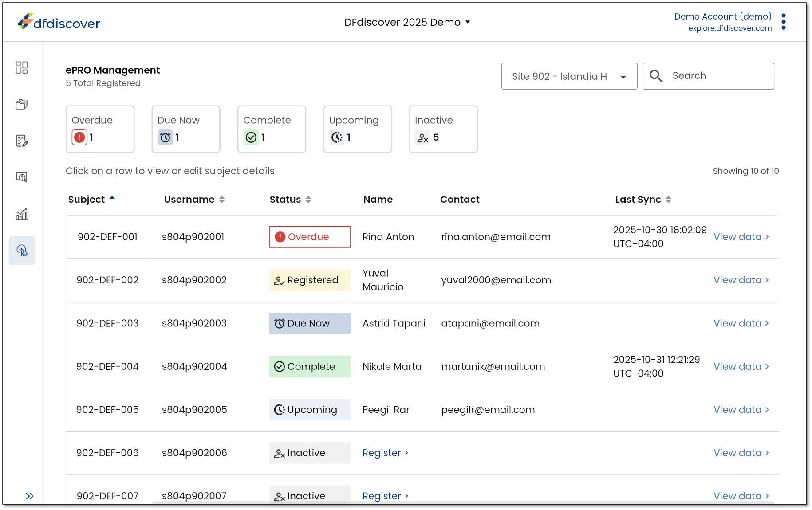This screenshot has width=812, height=510.
Task: Open the reports chart sidebar icon
Action: point(22,214)
